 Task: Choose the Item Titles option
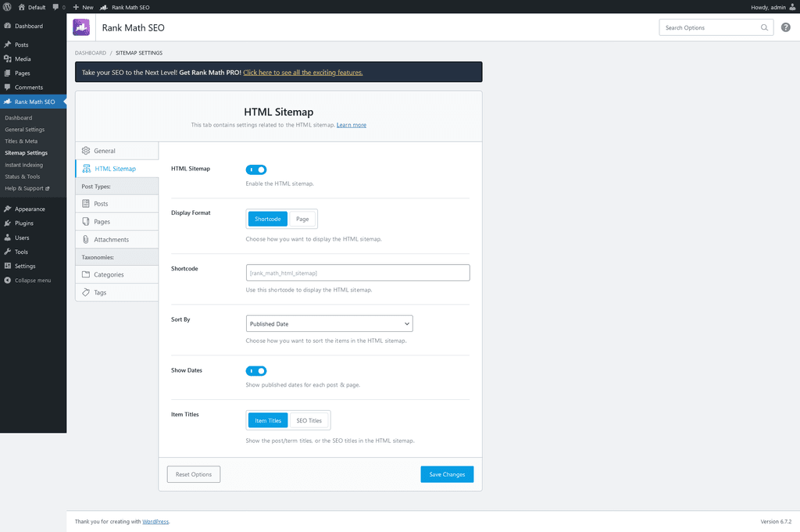click(x=268, y=420)
